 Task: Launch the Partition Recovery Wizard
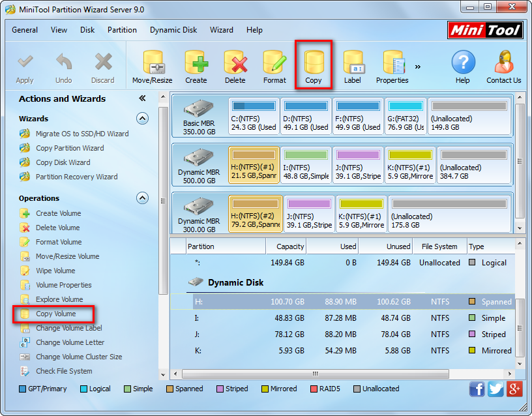pos(68,177)
